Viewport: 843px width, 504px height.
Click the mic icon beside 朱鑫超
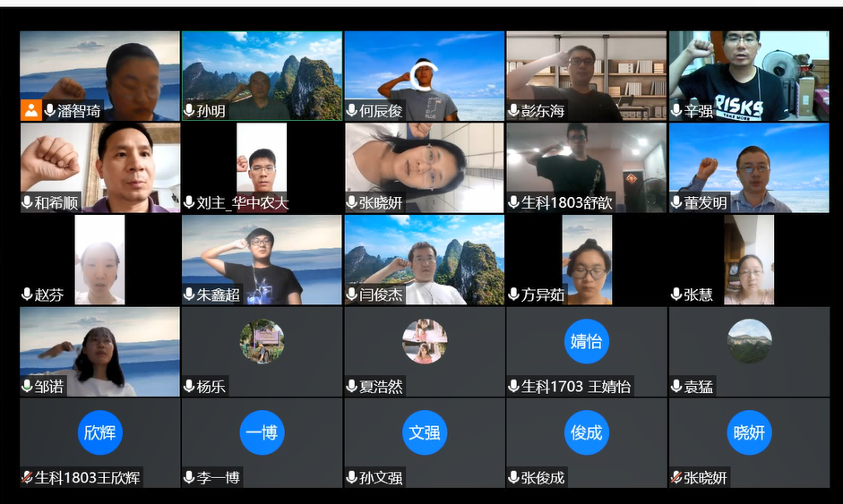pos(189,295)
